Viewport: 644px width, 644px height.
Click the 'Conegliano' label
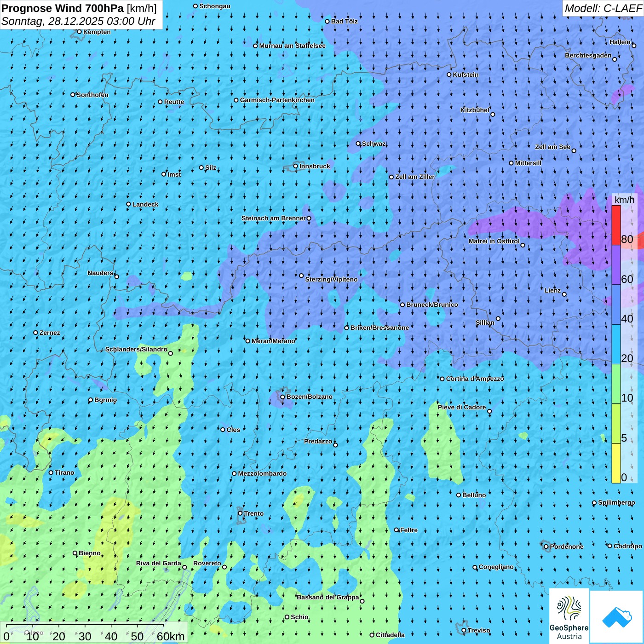pyautogui.click(x=496, y=567)
